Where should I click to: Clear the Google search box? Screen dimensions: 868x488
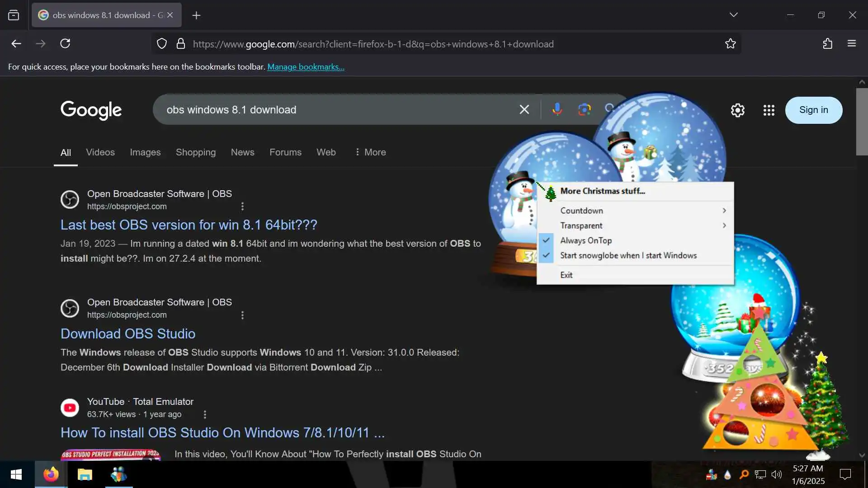[x=524, y=109]
